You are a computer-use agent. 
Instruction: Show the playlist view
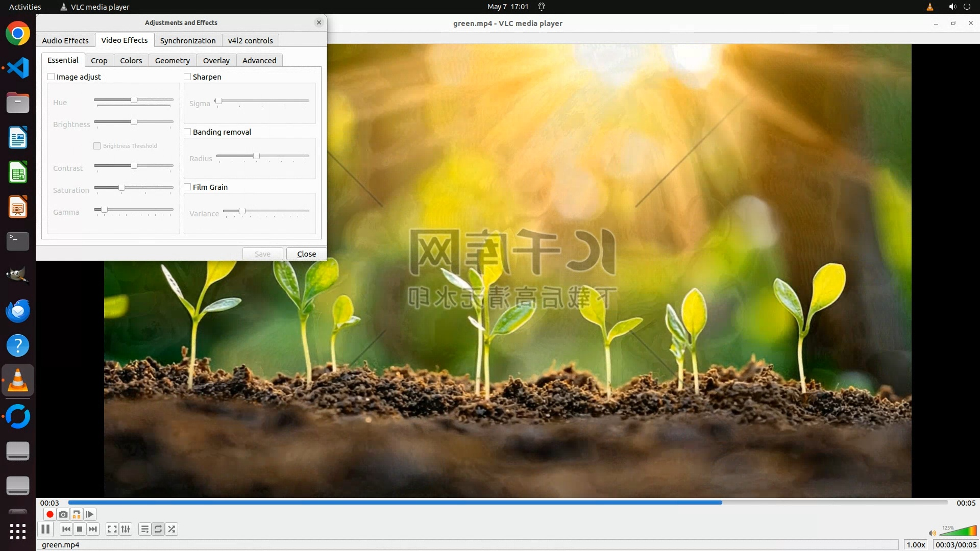tap(145, 529)
